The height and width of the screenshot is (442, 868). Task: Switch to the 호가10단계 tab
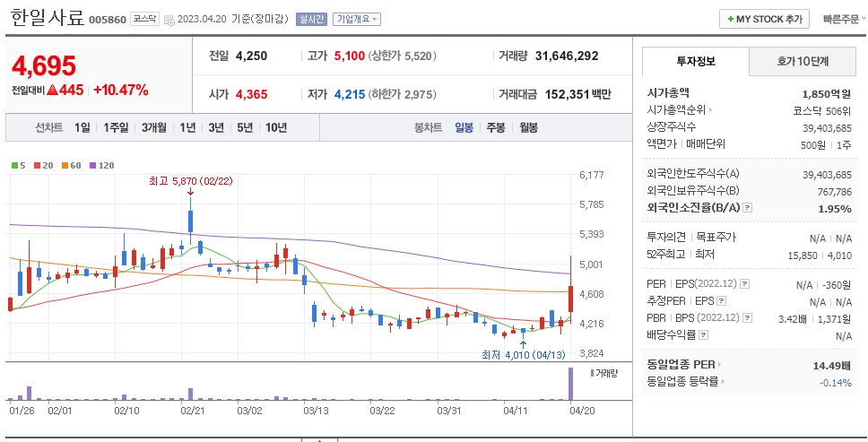pos(803,61)
